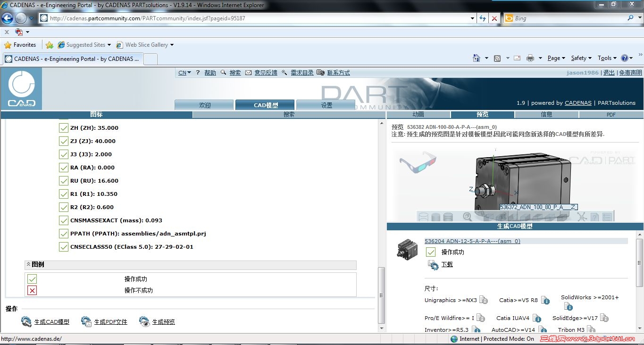This screenshot has height=345, width=644.
Task: Click the CADENAS logo in page header
Action: pyautogui.click(x=21, y=89)
